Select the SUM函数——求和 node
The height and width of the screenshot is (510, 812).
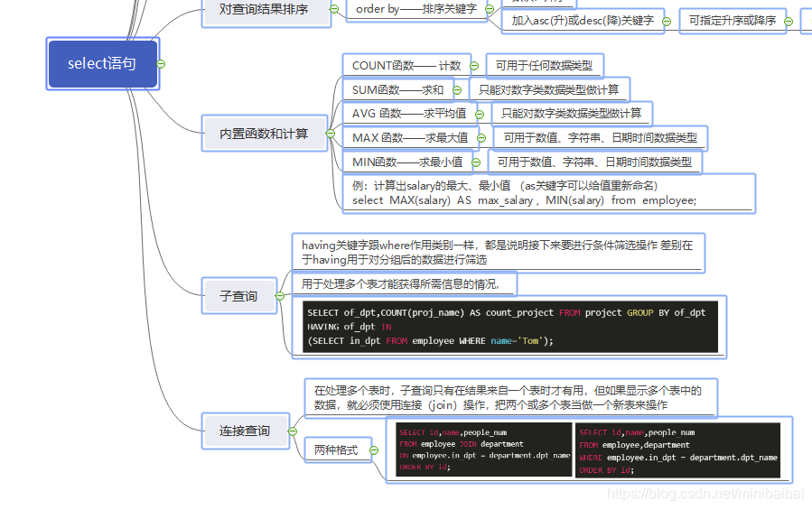pyautogui.click(x=397, y=90)
